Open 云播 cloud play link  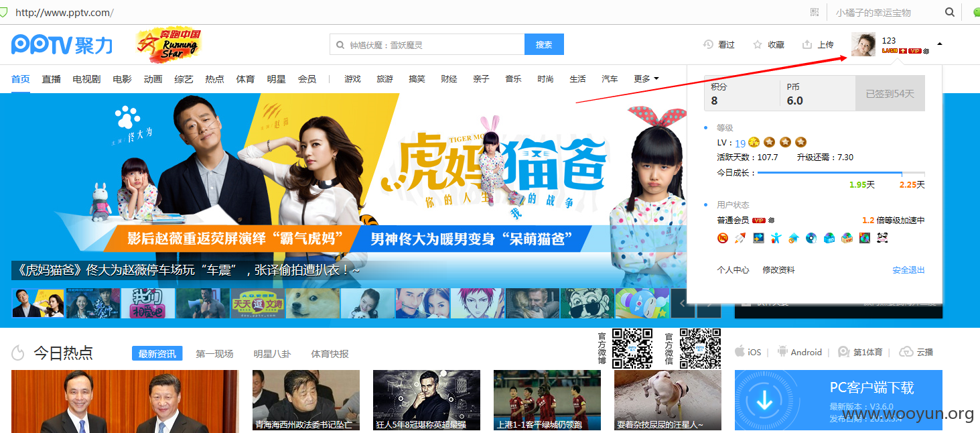[916, 352]
